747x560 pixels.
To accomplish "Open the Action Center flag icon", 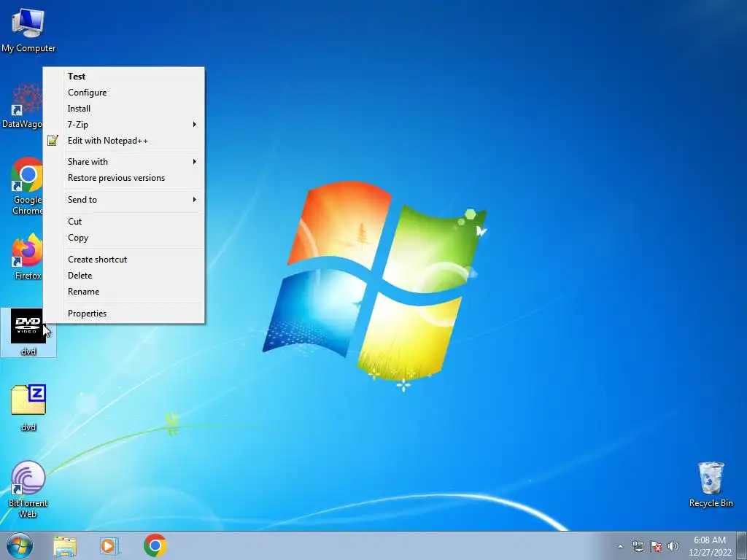I will 656,546.
